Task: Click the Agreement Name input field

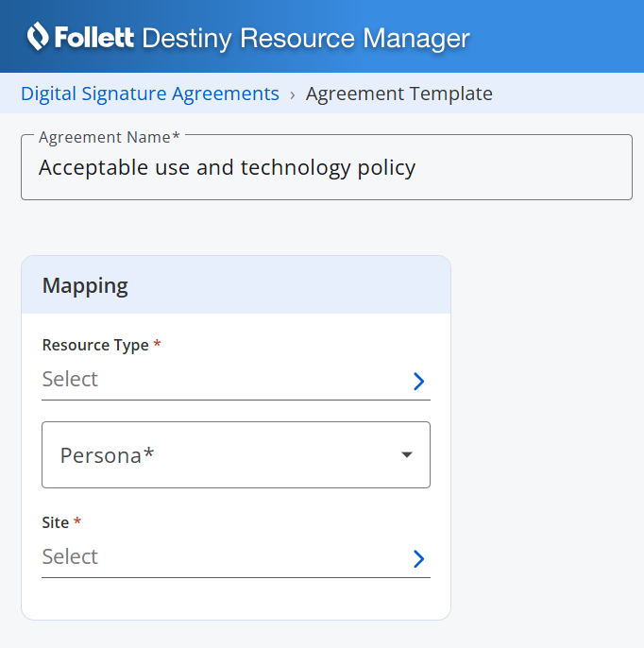Action: [x=327, y=167]
